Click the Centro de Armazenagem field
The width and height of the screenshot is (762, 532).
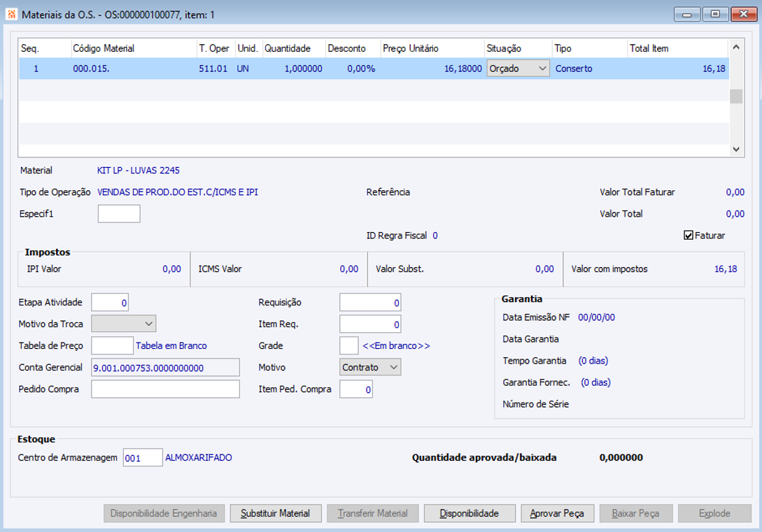[x=143, y=458]
